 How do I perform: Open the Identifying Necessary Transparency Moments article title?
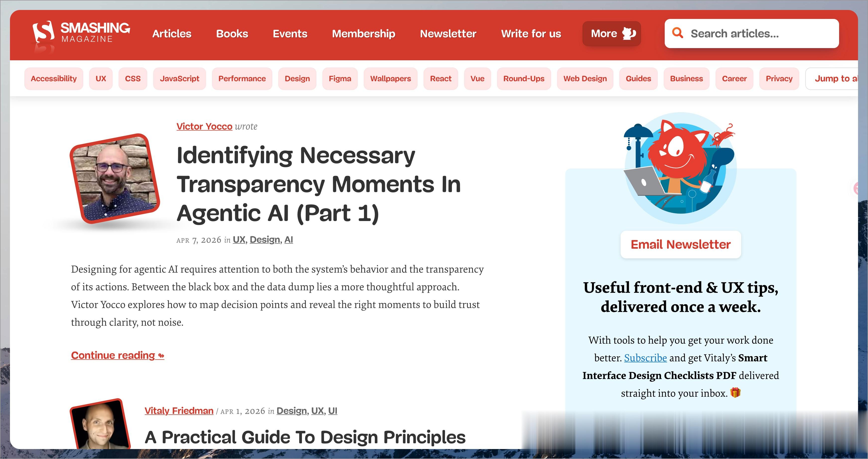(x=318, y=184)
